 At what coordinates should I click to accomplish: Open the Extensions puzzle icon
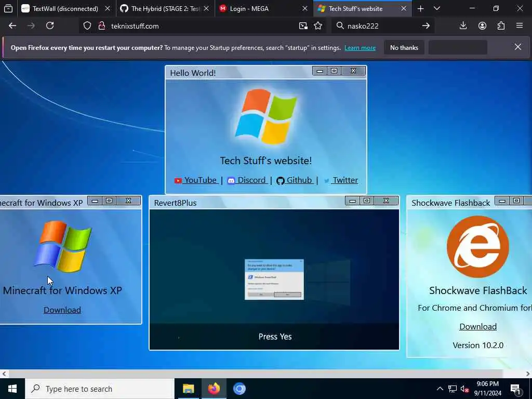tap(501, 26)
